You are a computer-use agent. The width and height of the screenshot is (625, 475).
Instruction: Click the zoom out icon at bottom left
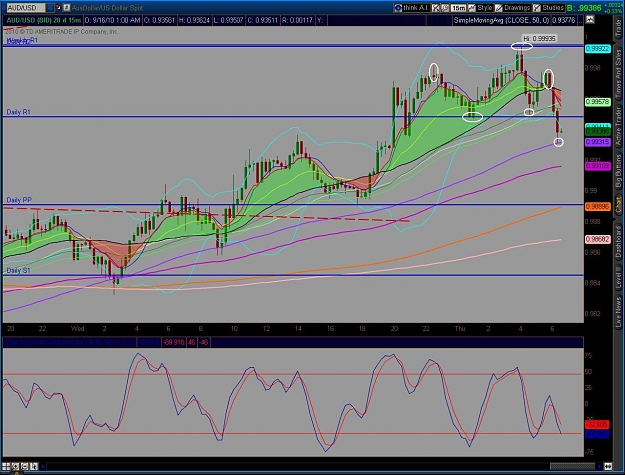pos(25,466)
